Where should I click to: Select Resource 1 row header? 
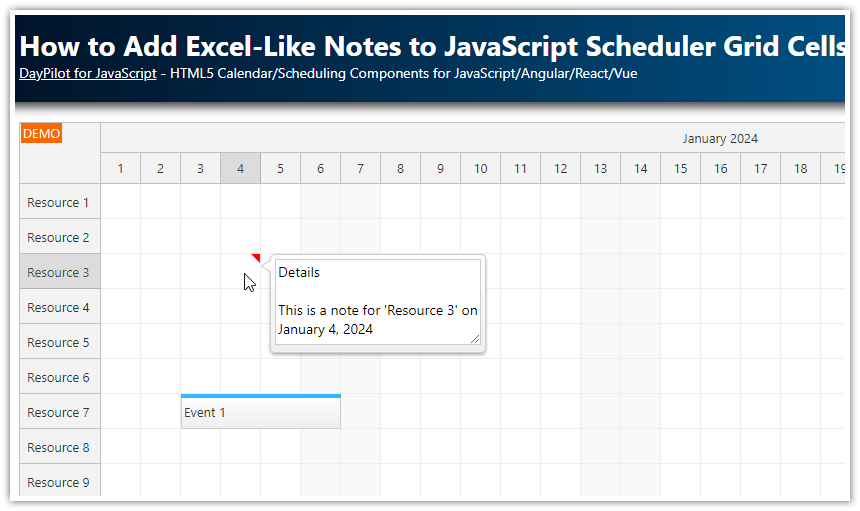[59, 202]
